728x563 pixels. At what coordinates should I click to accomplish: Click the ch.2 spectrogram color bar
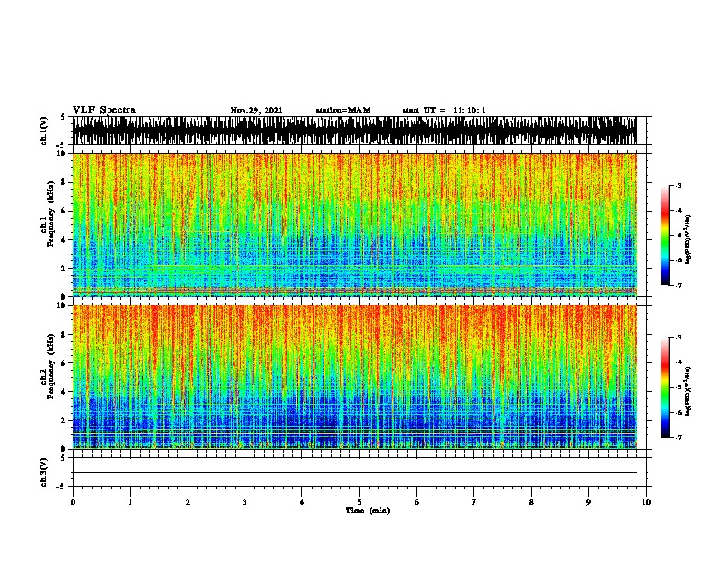(665, 387)
